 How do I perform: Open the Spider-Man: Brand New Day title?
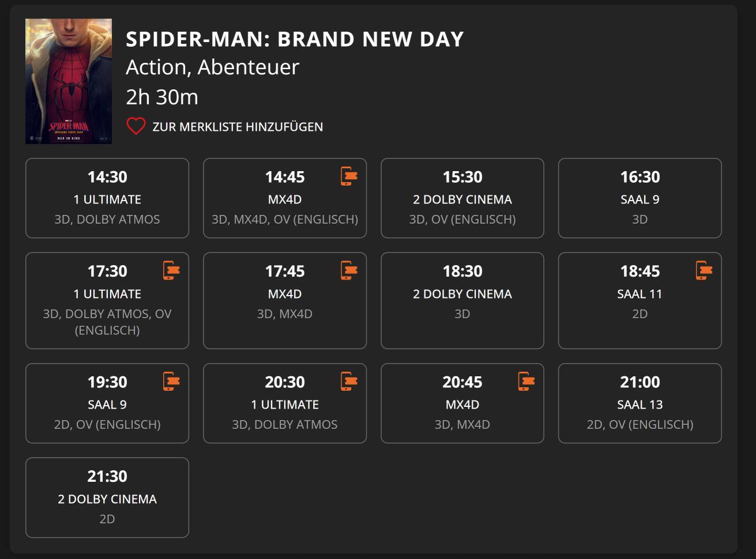(x=295, y=39)
